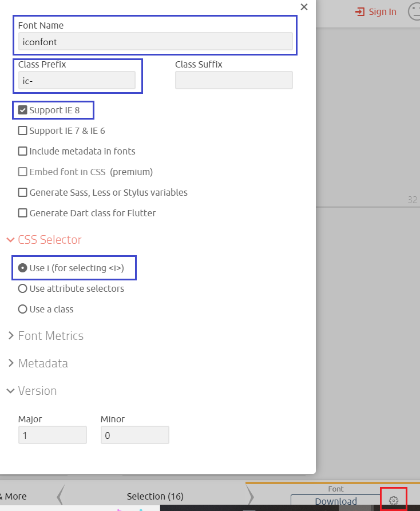Screen dimensions: 420x511
Task: Enable Generate Sass, Less or Stylus variables
Action: click(x=22, y=192)
